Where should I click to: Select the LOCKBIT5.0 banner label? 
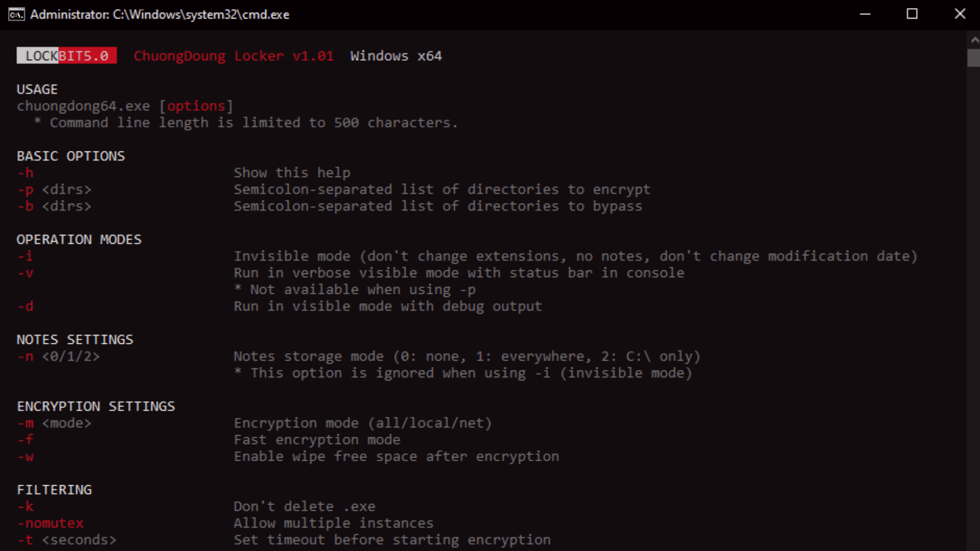66,56
